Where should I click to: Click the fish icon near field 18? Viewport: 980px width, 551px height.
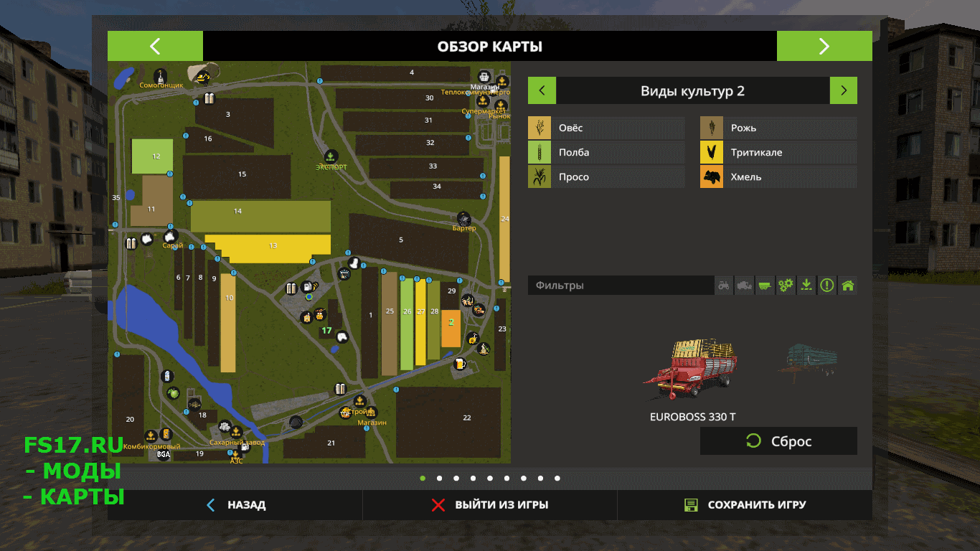click(194, 405)
